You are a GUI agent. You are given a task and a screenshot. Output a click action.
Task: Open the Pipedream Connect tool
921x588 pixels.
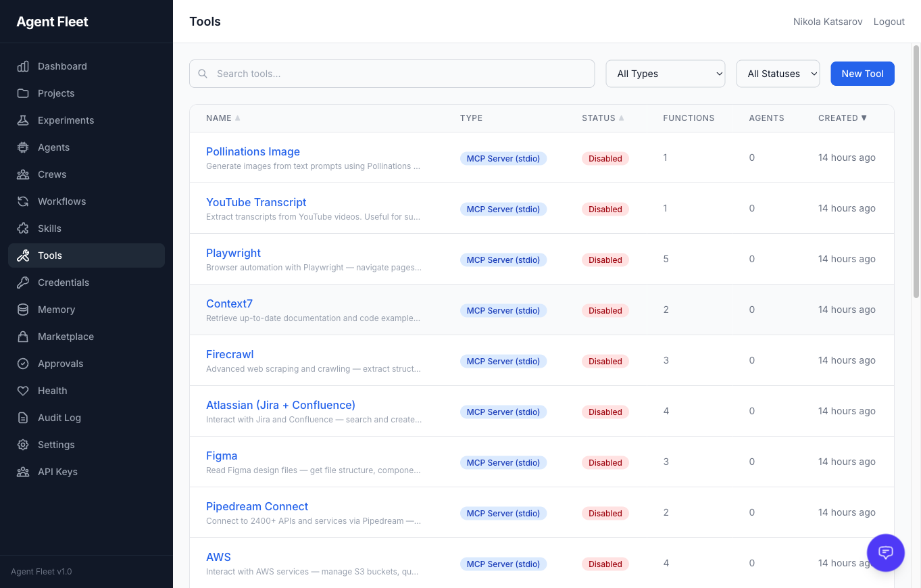point(257,506)
